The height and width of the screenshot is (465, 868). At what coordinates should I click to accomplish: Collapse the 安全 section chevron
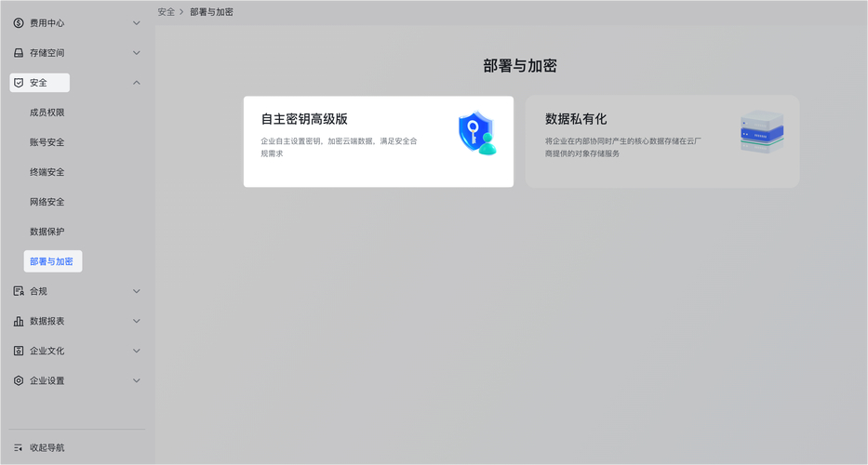[136, 83]
